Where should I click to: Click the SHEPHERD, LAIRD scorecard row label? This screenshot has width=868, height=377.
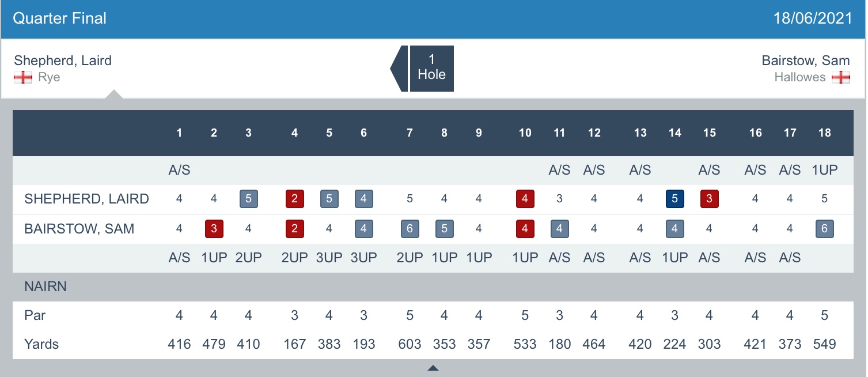(86, 199)
